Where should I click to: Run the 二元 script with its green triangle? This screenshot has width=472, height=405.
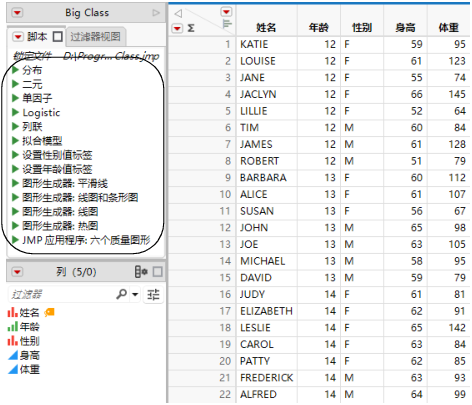(x=15, y=84)
